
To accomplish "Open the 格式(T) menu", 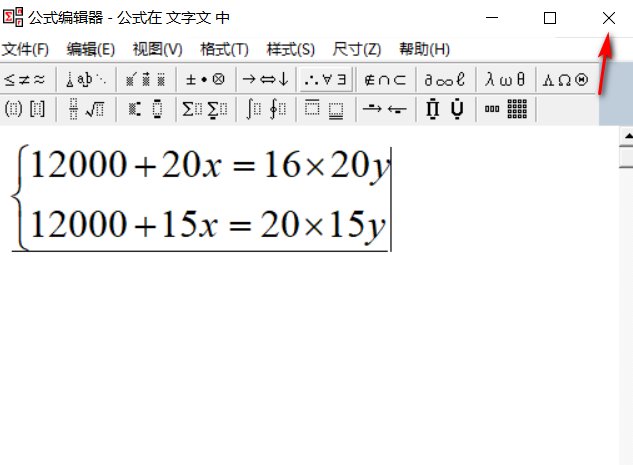I will tap(224, 49).
